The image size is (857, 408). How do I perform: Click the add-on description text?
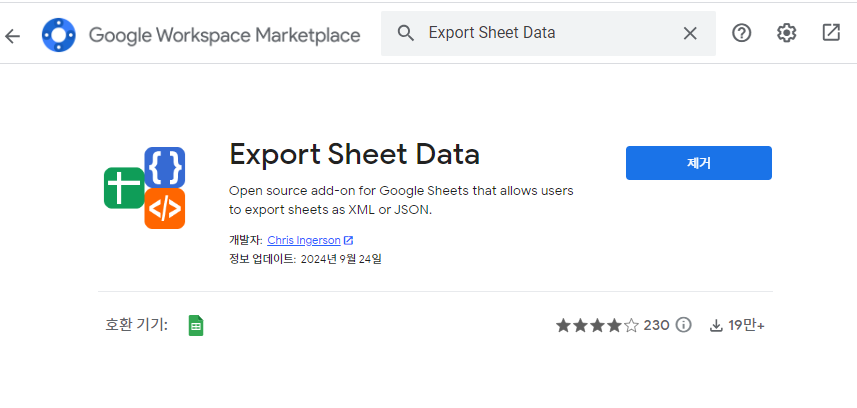click(401, 200)
